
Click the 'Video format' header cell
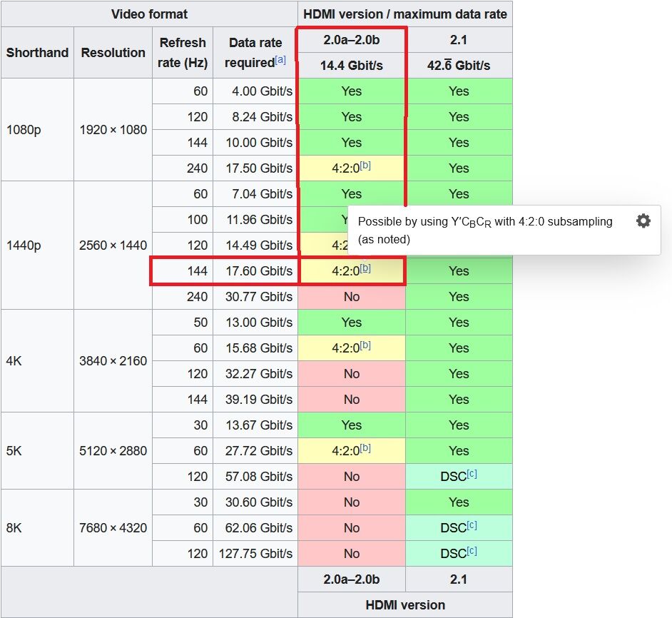pos(149,14)
